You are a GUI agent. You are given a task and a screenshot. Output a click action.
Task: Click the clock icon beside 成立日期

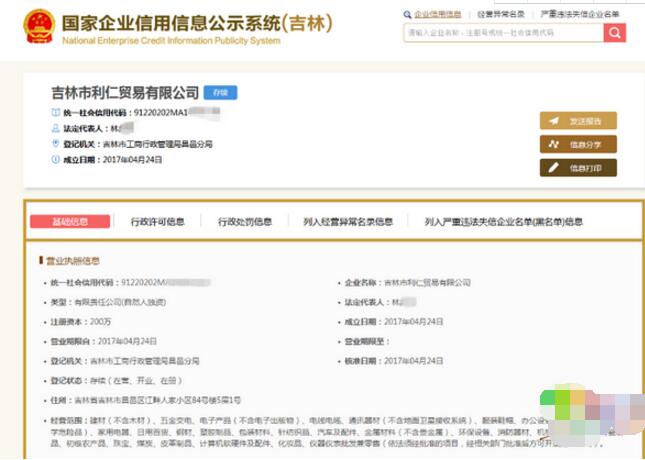point(56,159)
